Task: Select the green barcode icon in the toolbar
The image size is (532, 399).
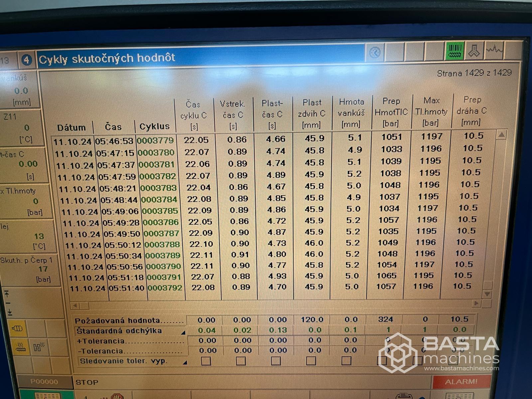Action: click(454, 52)
